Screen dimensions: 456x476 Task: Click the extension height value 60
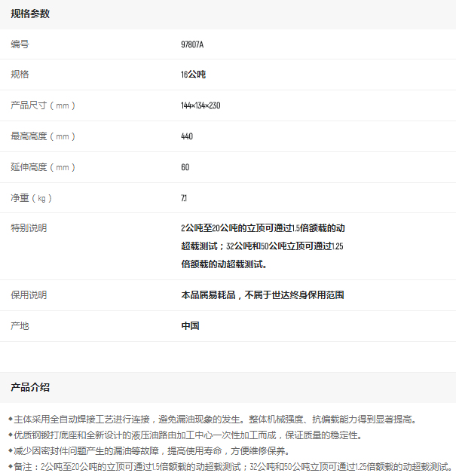(x=185, y=167)
